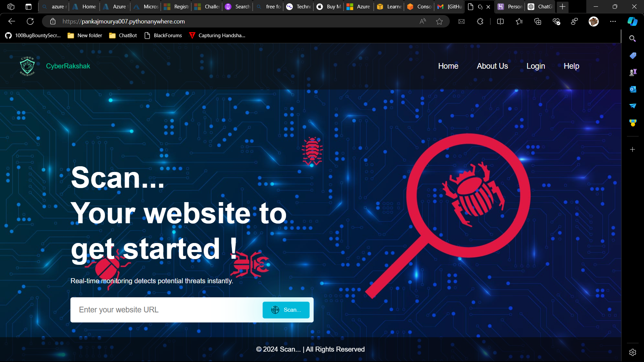Open the ChatBot bookmarks folder

pos(123,36)
